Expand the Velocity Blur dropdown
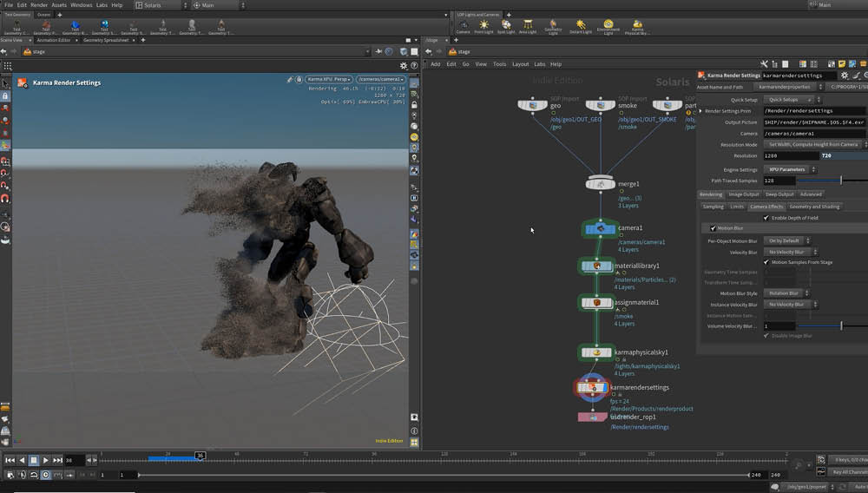 (x=786, y=252)
